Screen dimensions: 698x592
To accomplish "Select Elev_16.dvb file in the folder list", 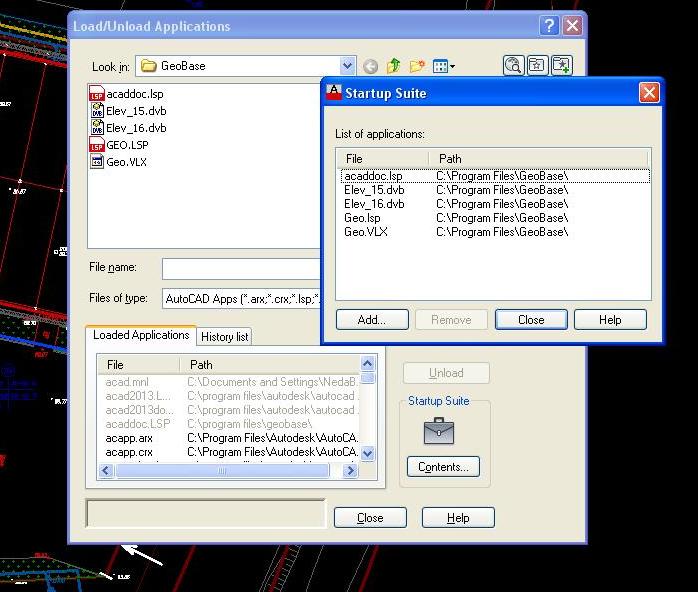I will tap(128, 128).
